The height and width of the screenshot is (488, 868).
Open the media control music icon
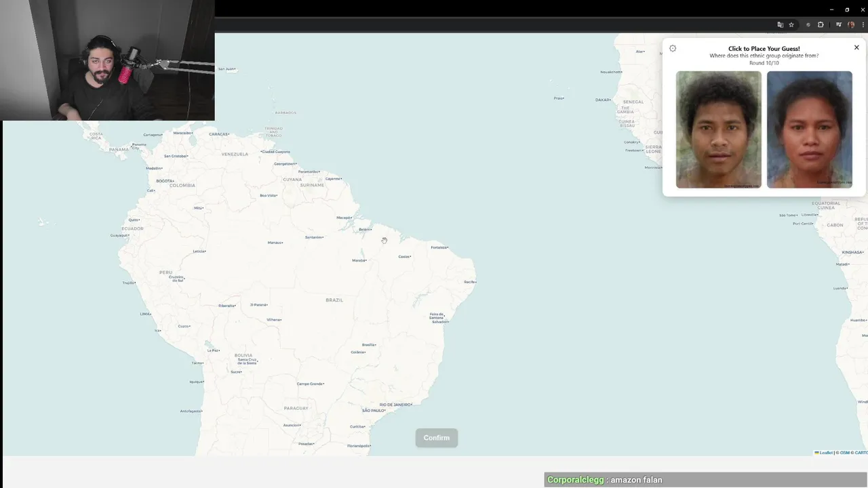pyautogui.click(x=839, y=24)
